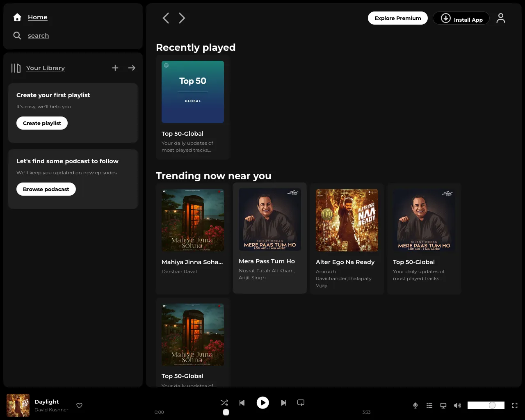Go back using the left chevron
The width and height of the screenshot is (525, 420).
166,18
